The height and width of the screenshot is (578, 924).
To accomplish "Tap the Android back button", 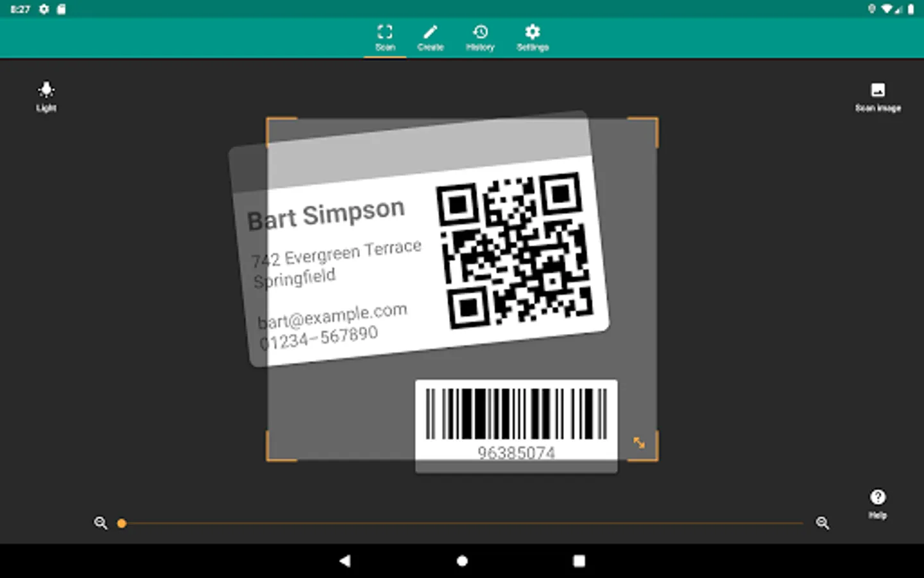I will click(x=345, y=561).
